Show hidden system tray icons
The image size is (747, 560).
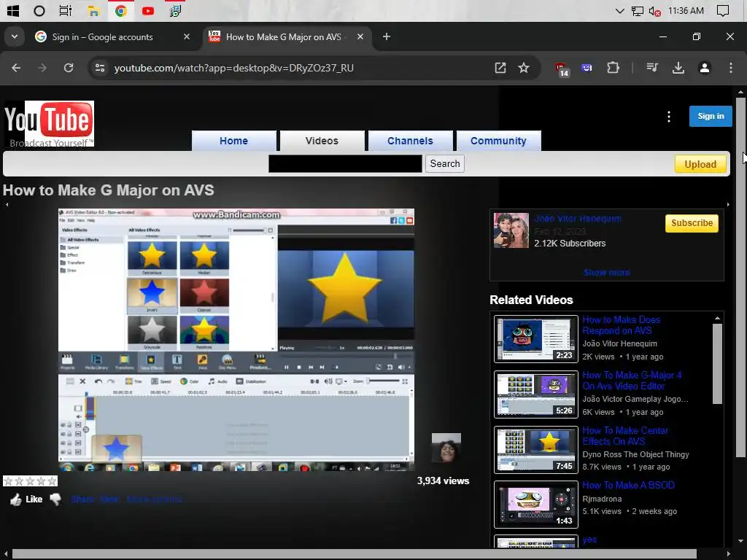coord(620,10)
